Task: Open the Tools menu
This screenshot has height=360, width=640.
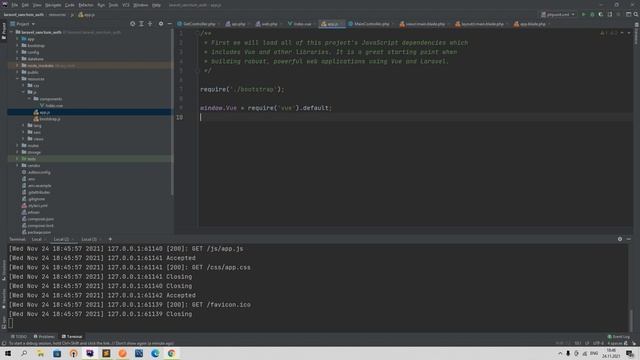Action: pyautogui.click(x=113, y=5)
